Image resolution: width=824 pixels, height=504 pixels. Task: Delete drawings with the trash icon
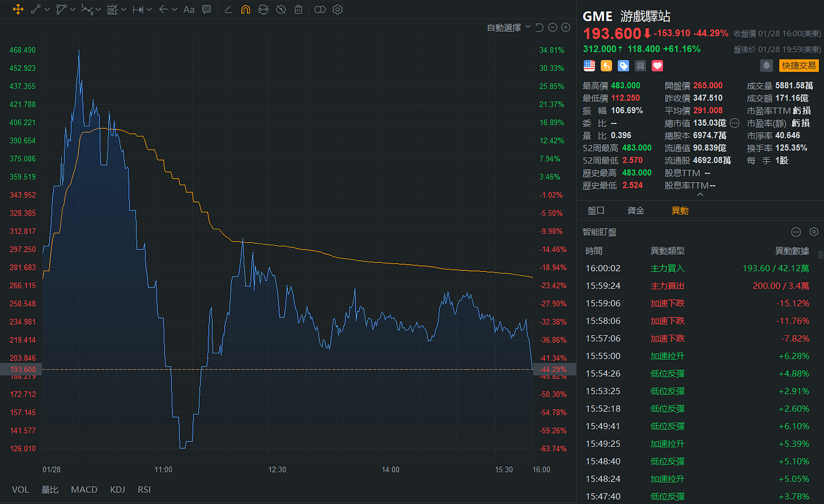coord(298,9)
